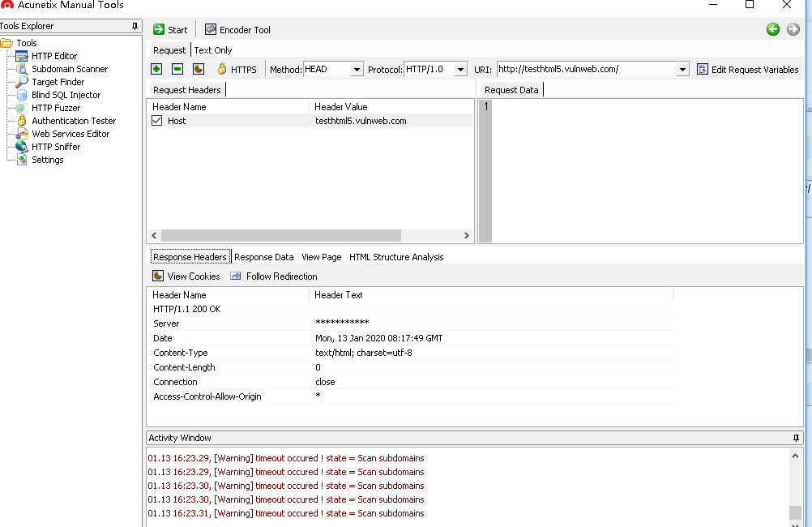Add a request header with green plus icon
This screenshot has height=527, width=812.
click(x=156, y=69)
